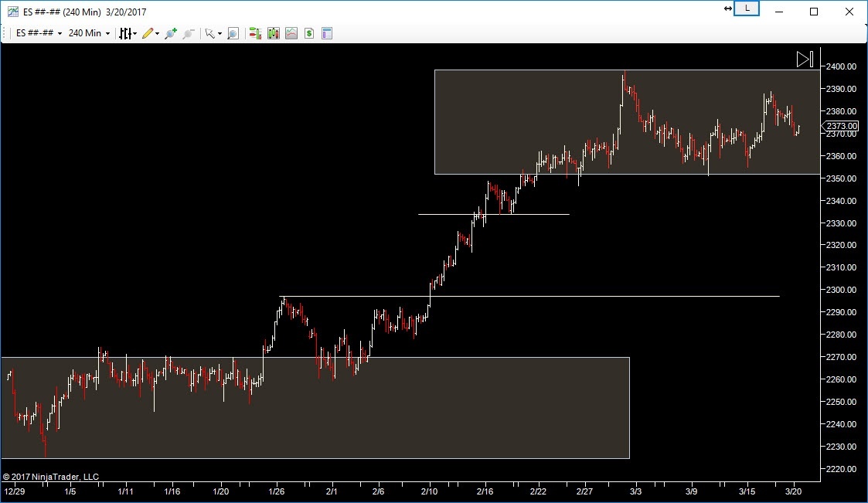Screen dimensions: 868x503
Task: Click the double-arrow interval link icon
Action: click(727, 8)
